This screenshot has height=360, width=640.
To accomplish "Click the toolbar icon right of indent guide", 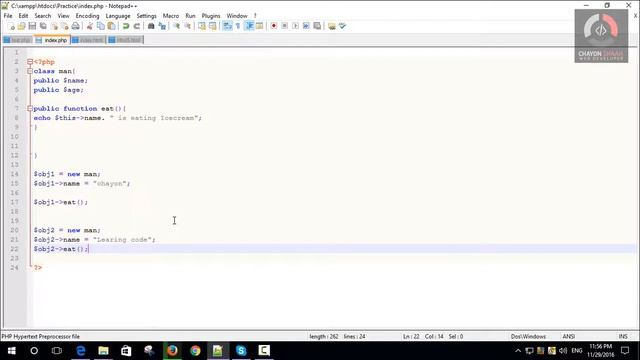I will click(x=260, y=26).
